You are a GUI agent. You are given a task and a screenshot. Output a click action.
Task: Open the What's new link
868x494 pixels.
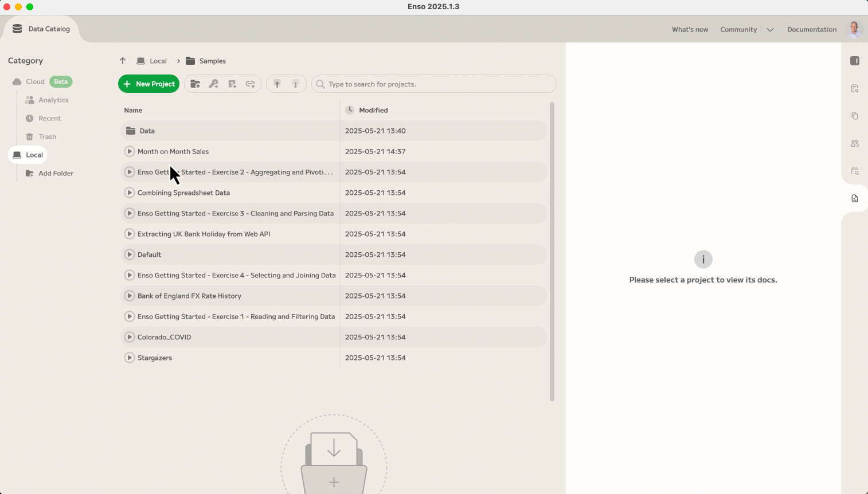click(690, 29)
